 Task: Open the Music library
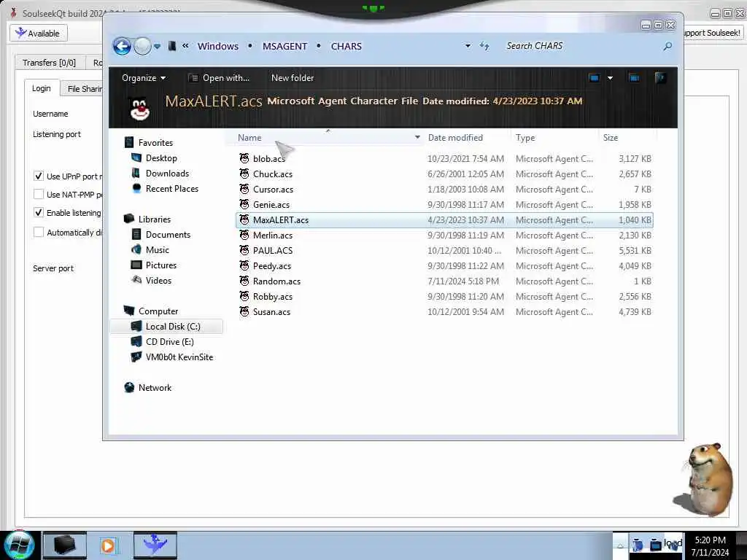click(158, 249)
